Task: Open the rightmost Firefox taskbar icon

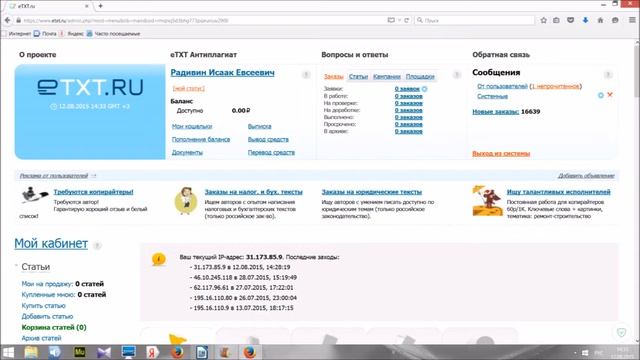Action: (250, 352)
